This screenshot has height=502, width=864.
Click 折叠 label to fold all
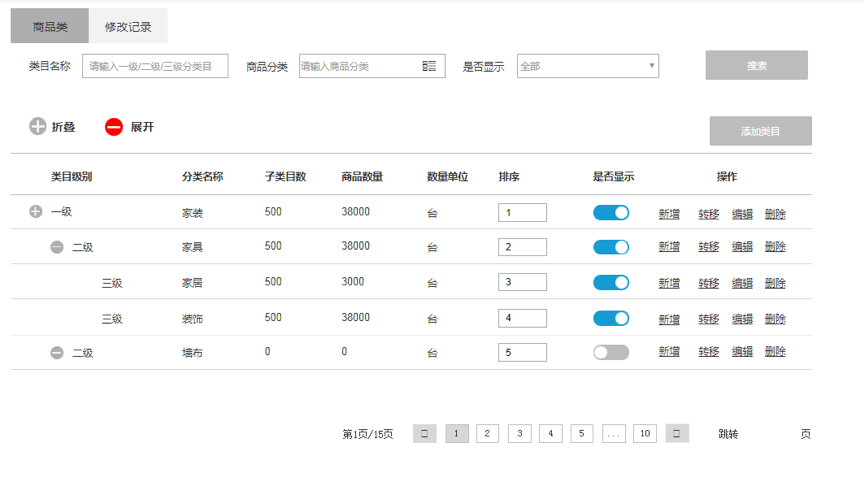tap(63, 127)
